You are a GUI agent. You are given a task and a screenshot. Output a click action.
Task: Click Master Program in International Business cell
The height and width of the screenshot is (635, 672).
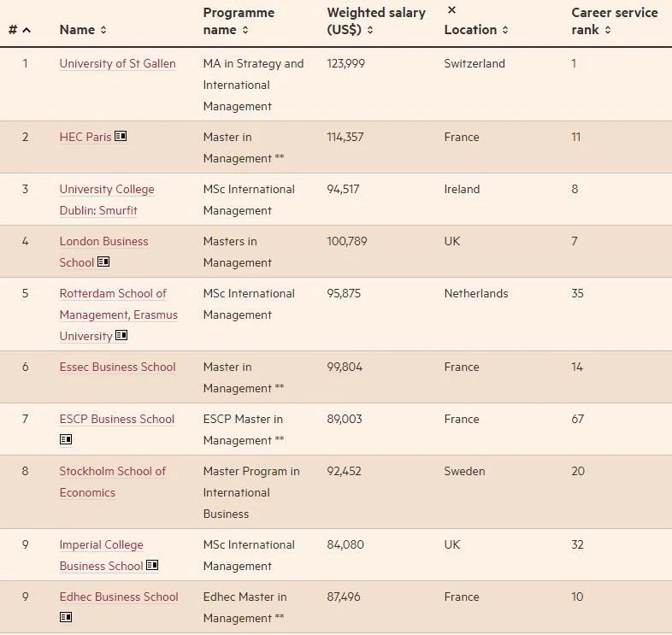[x=251, y=493]
